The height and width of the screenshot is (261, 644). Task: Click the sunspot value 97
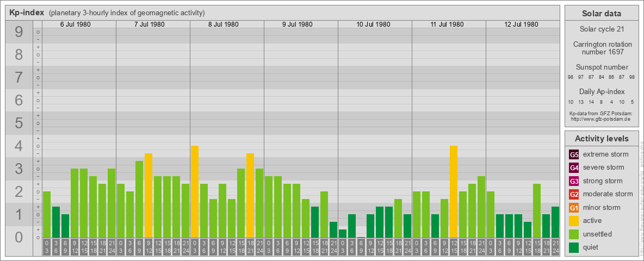click(581, 78)
